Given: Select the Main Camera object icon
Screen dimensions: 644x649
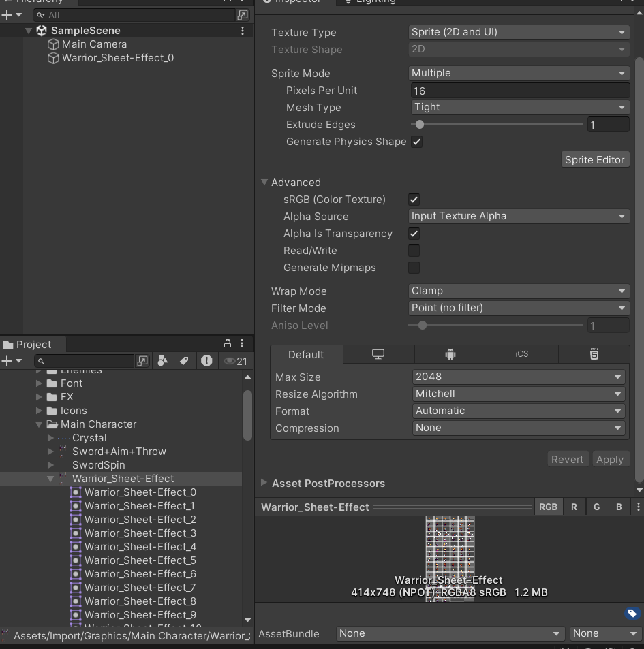Looking at the screenshot, I should point(53,44).
